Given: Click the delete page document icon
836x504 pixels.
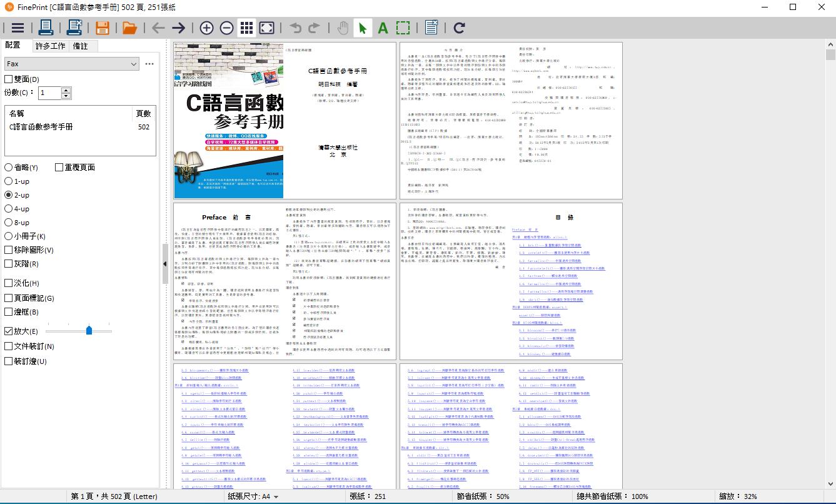Looking at the screenshot, I should pos(431,28).
